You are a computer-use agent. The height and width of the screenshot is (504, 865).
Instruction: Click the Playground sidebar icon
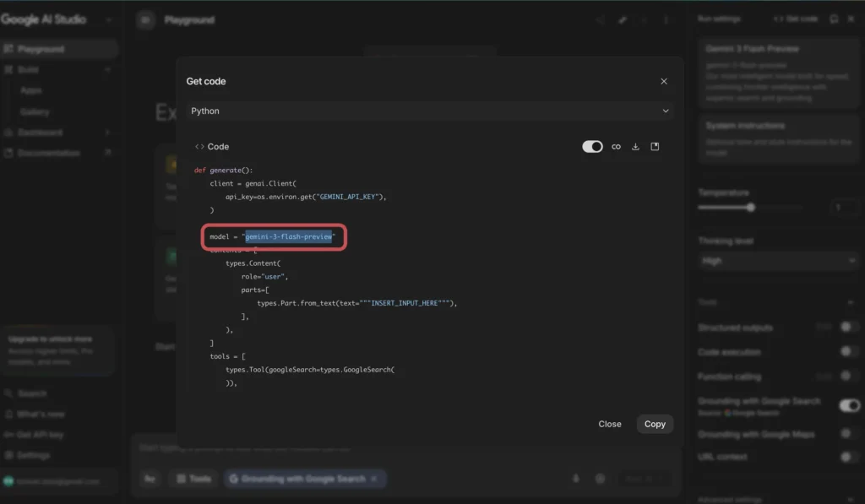point(8,49)
